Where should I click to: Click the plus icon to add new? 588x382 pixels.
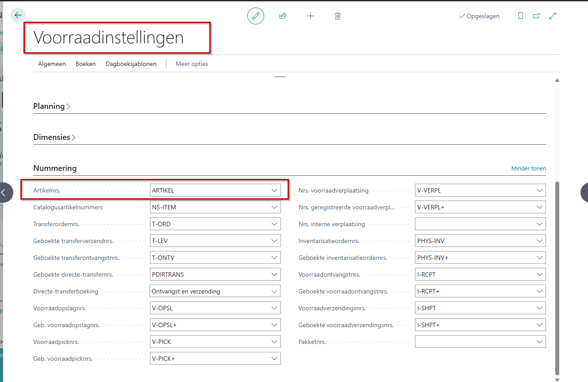[x=311, y=16]
